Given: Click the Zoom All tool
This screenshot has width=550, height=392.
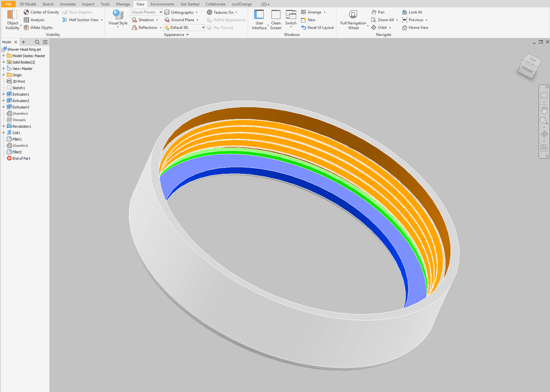Looking at the screenshot, I should point(382,20).
